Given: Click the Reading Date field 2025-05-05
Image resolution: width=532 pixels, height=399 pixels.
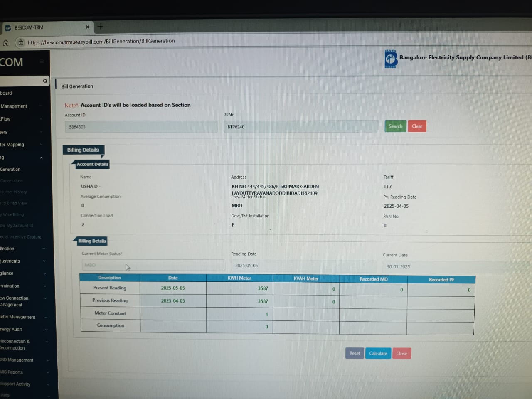Looking at the screenshot, I should [303, 266].
